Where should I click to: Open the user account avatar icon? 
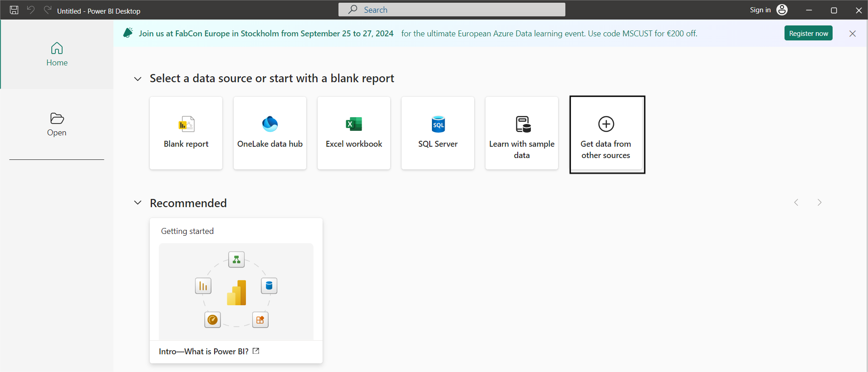coord(782,10)
